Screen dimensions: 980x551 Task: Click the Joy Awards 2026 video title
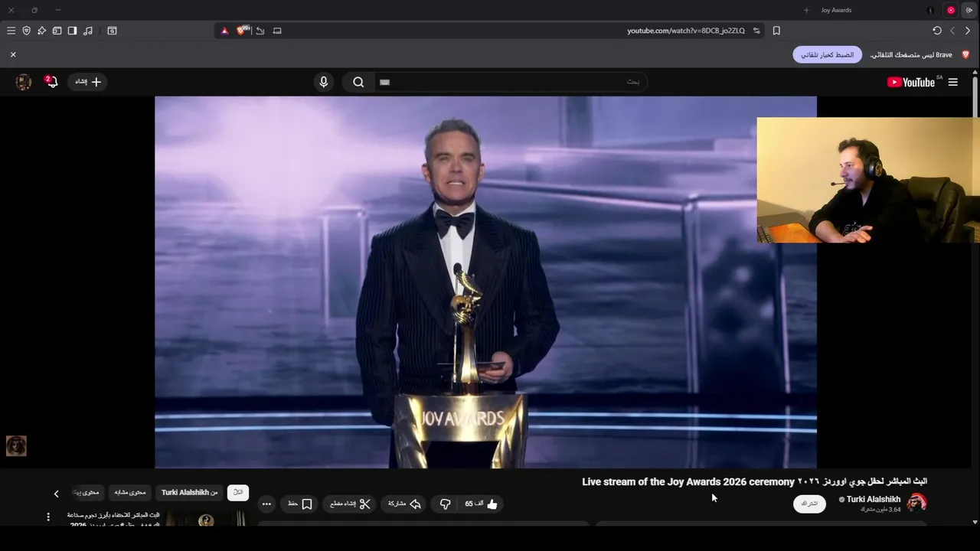pos(754,481)
